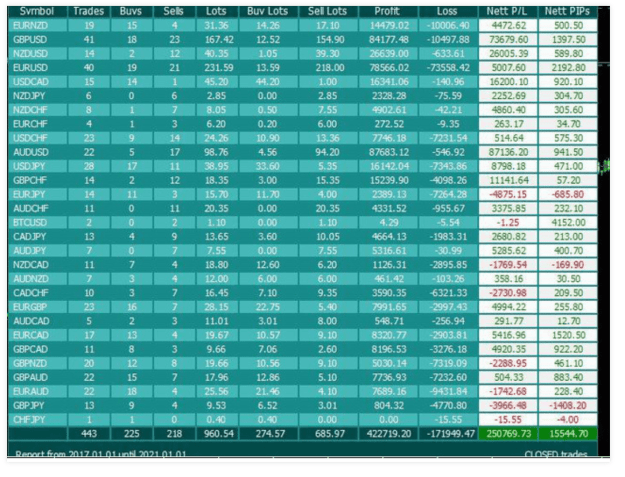Click the total Nett P/L 250769.73
625x477 pixels.
coord(508,434)
